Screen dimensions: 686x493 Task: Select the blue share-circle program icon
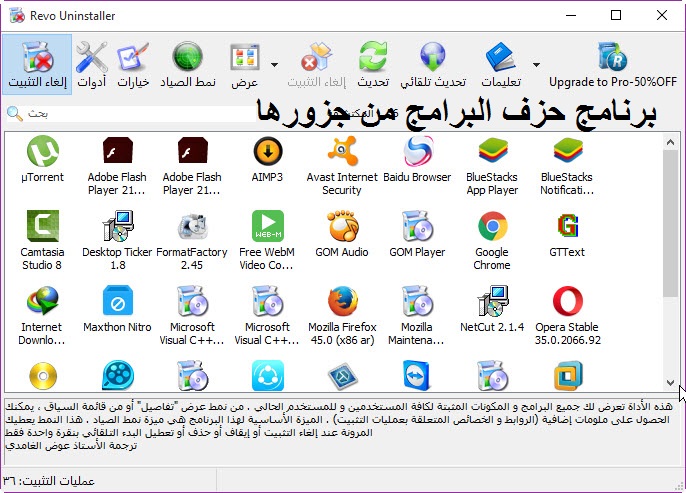267,375
